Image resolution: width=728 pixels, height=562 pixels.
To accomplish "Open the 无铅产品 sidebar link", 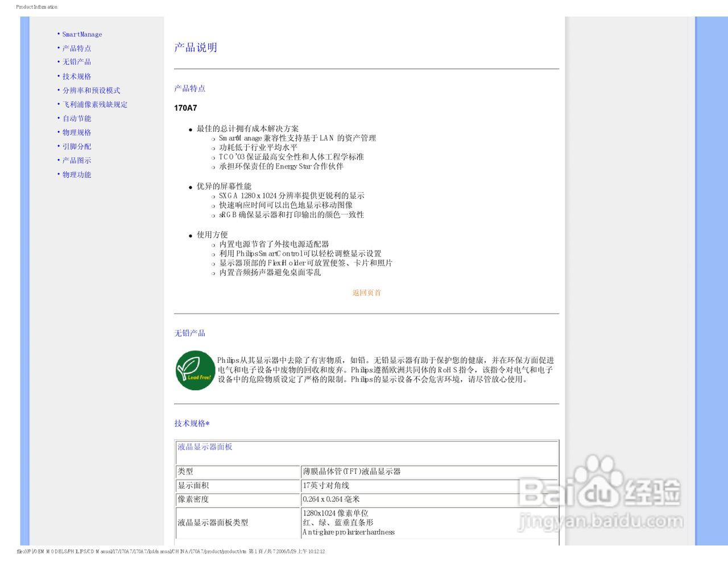I will [x=77, y=62].
